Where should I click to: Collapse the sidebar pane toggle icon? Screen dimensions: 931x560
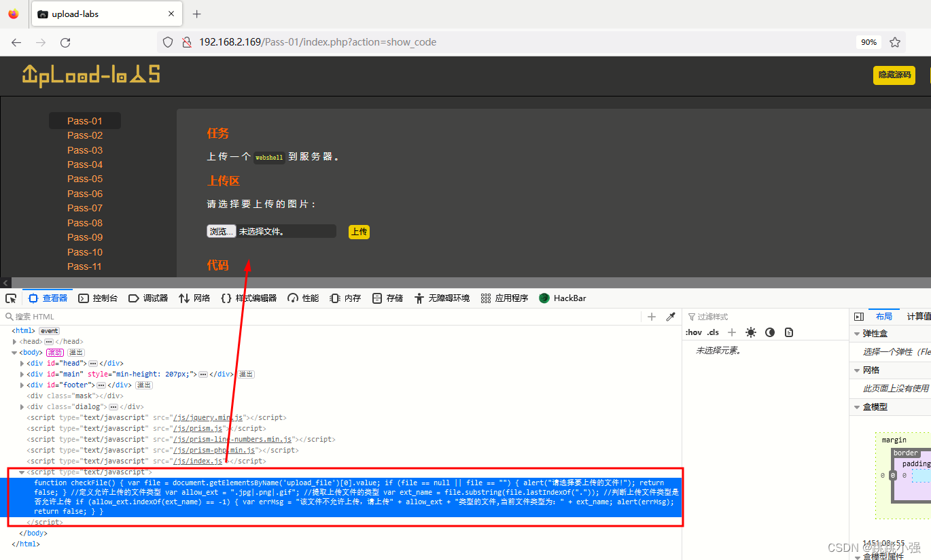(859, 317)
